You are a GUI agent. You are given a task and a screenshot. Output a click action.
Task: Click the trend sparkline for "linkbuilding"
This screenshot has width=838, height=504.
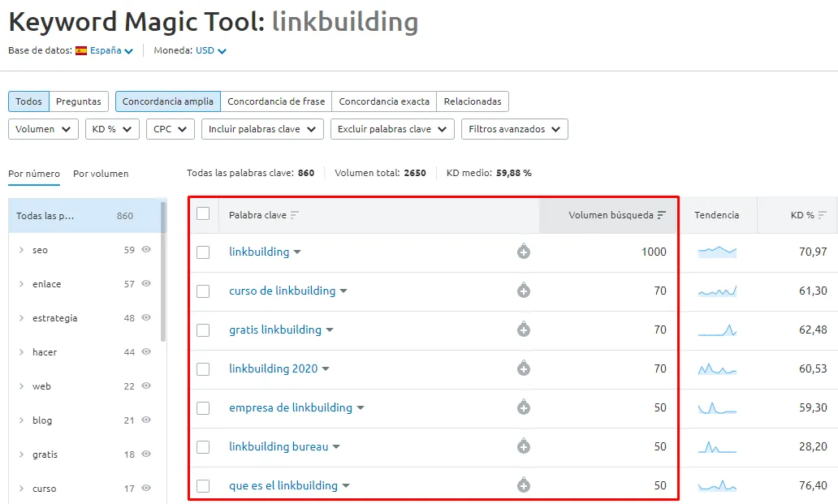[719, 252]
